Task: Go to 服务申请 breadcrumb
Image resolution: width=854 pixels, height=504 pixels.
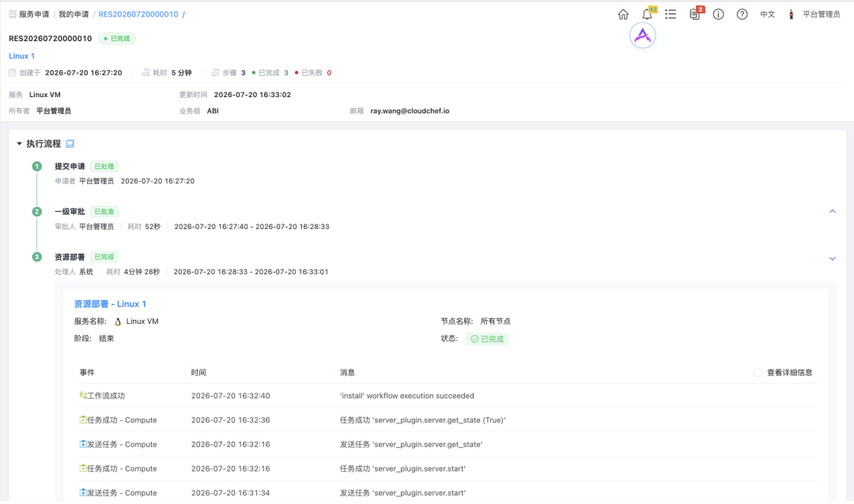Action: pyautogui.click(x=34, y=14)
